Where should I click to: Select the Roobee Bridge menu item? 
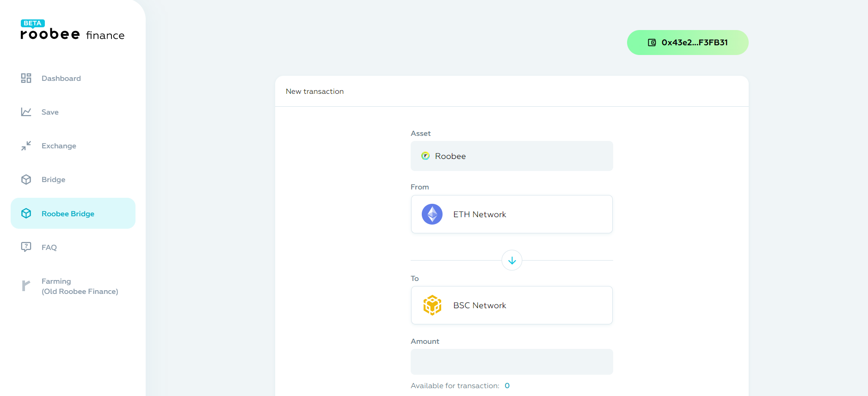(x=73, y=213)
